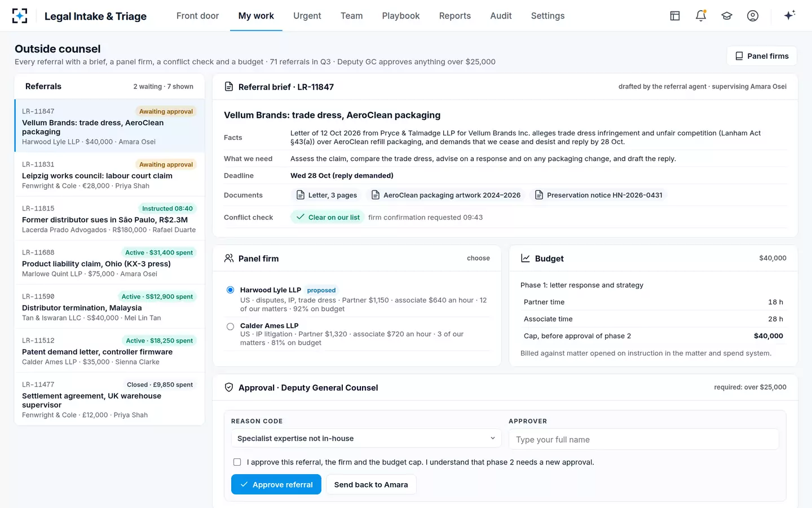Open Preservation notice HN-2026-0431 attachment

pos(599,195)
